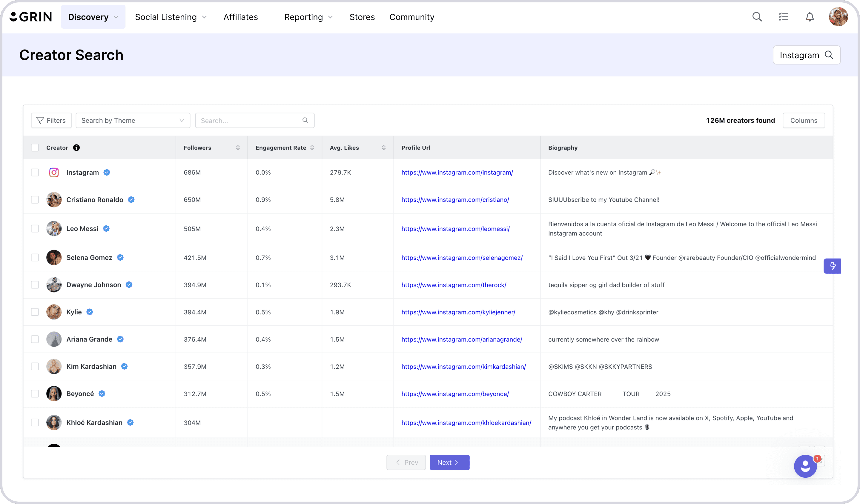Toggle the select-all creators checkbox
860x504 pixels.
(35, 148)
